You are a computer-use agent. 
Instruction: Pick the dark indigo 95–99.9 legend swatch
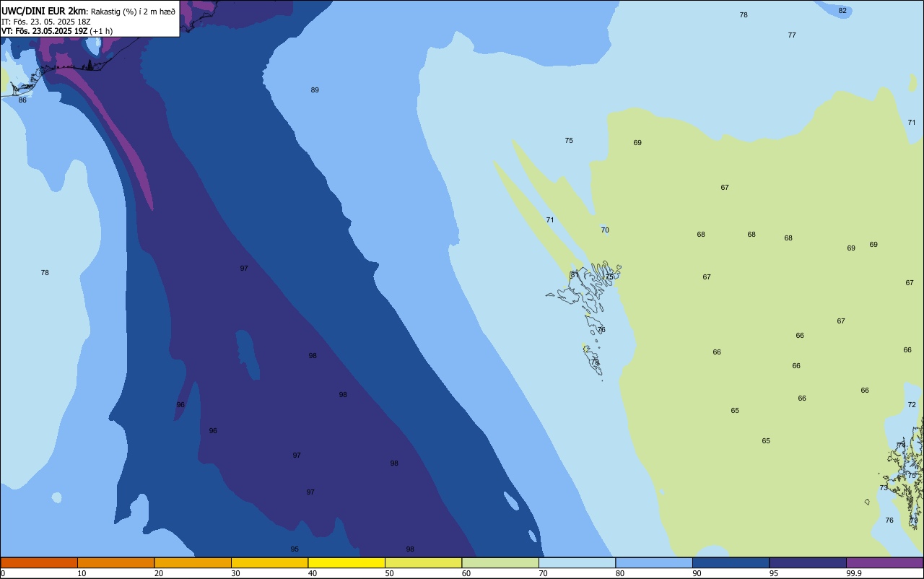(808, 562)
